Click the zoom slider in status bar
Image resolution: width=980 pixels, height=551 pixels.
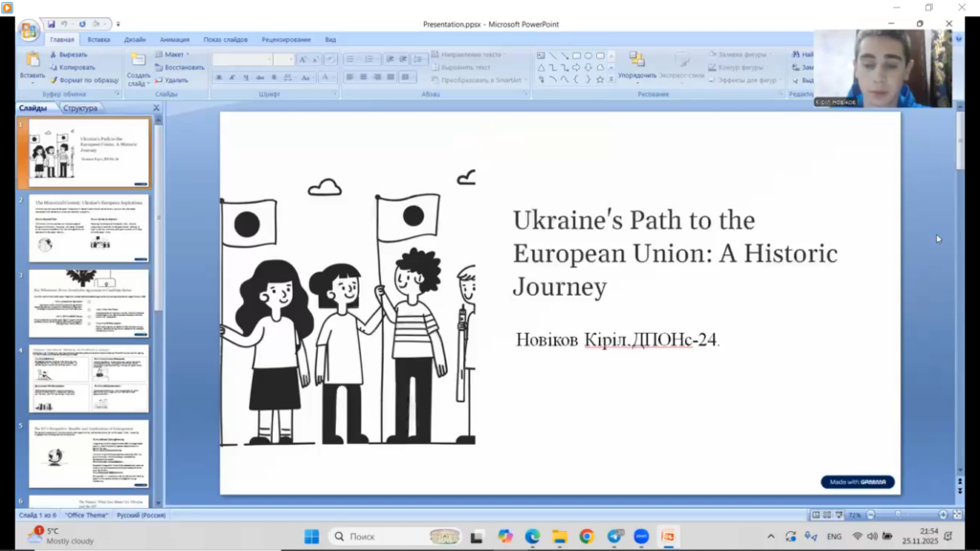pyautogui.click(x=900, y=515)
